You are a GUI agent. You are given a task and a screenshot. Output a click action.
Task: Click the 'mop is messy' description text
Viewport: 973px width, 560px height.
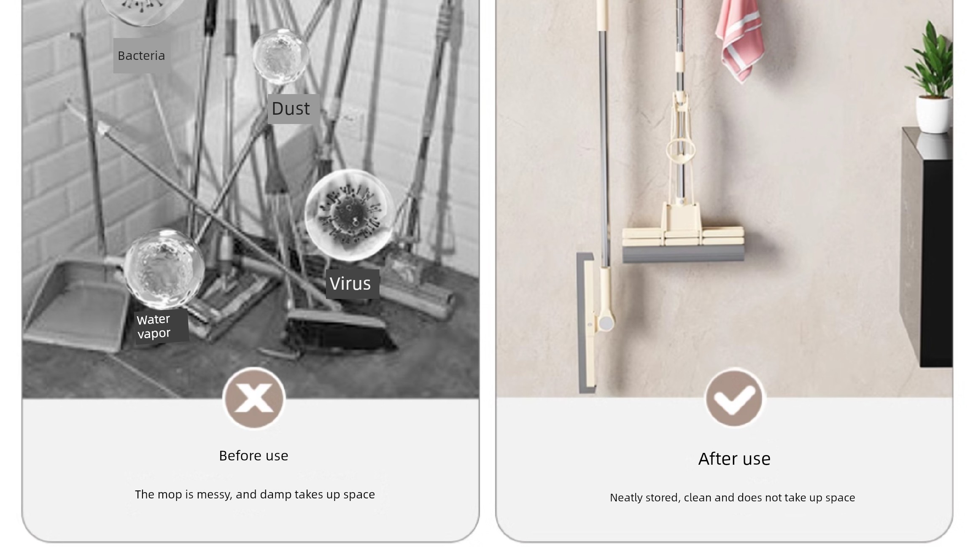(x=255, y=494)
